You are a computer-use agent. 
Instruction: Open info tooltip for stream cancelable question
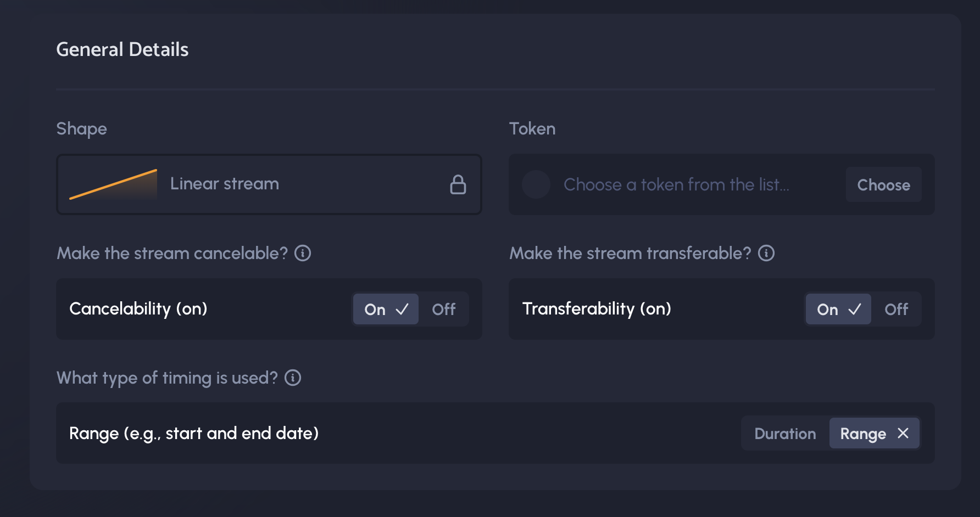303,253
